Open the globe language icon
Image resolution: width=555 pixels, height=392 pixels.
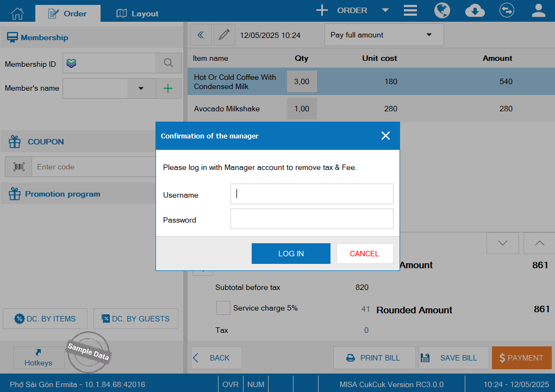coord(442,10)
